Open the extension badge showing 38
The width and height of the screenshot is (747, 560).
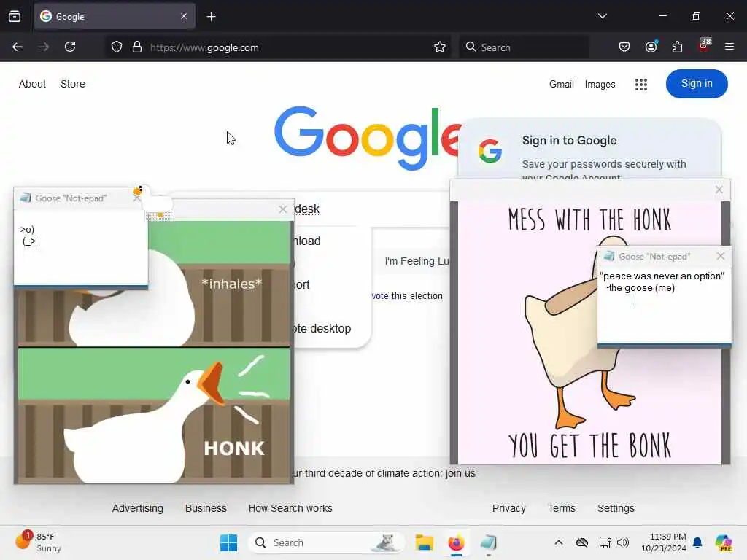[x=704, y=45]
